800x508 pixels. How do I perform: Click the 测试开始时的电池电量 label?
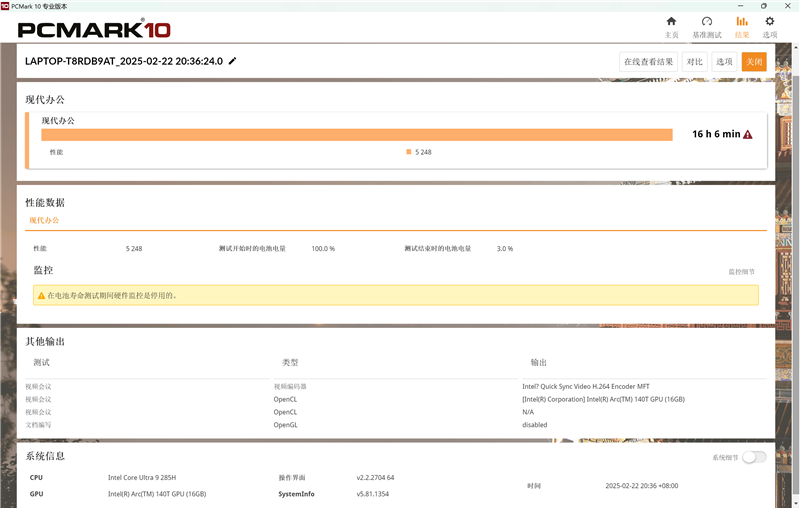click(x=252, y=249)
